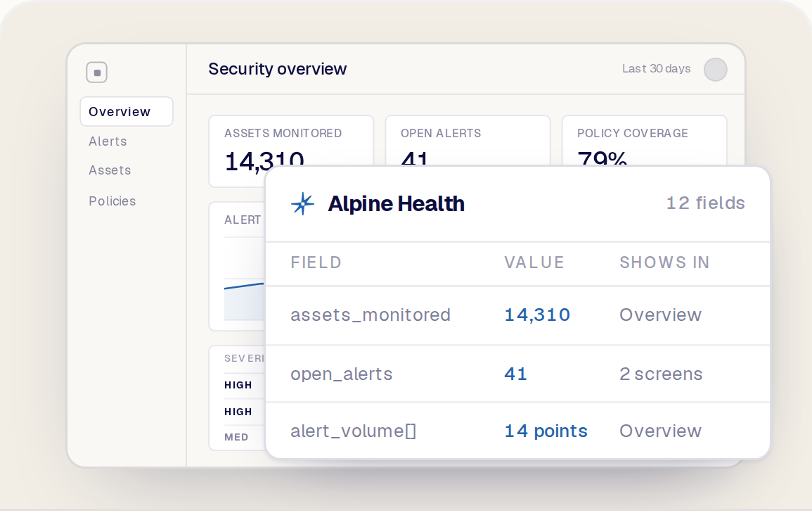This screenshot has height=513, width=812.
Task: Click the VALUE column header
Action: click(x=534, y=262)
